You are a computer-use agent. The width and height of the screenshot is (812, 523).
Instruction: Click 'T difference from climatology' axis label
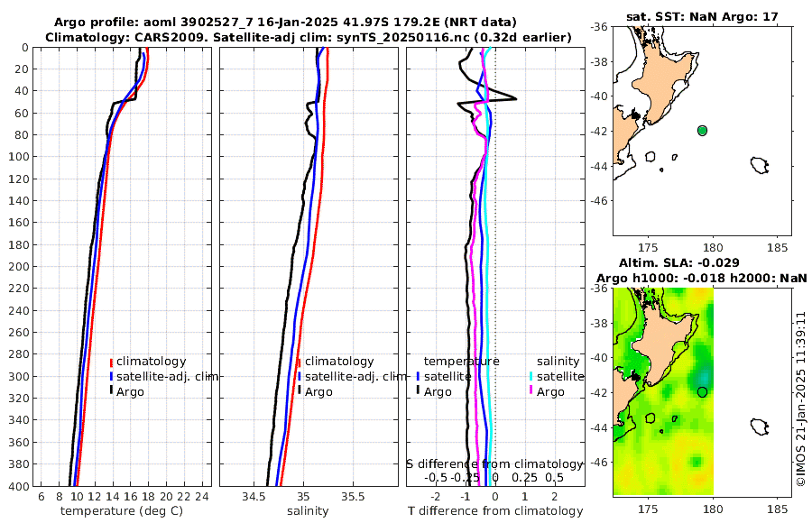(495, 511)
